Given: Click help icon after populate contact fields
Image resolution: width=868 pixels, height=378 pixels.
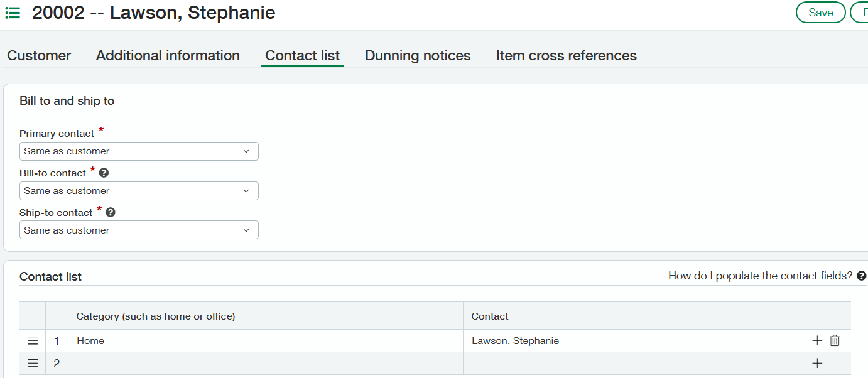Looking at the screenshot, I should [x=862, y=276].
